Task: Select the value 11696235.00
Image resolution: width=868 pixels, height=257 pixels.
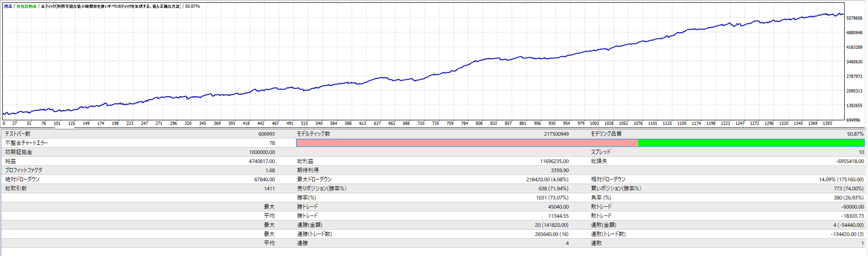Action: pos(554,161)
